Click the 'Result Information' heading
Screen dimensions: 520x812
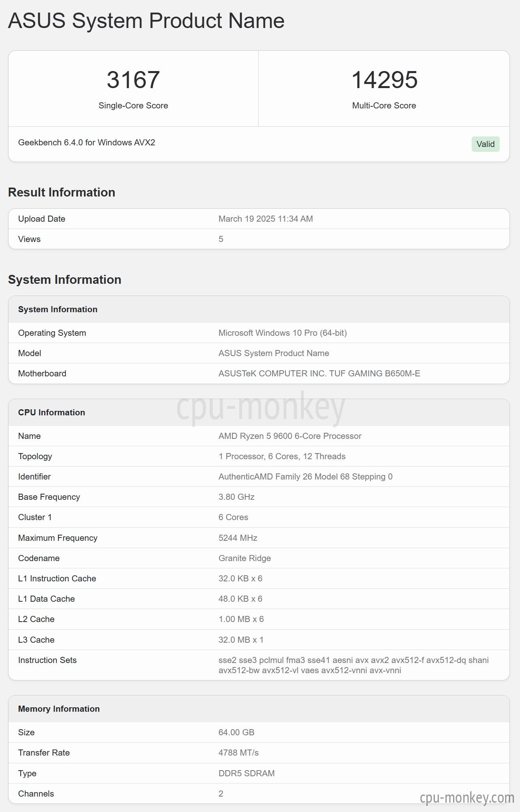tap(62, 192)
